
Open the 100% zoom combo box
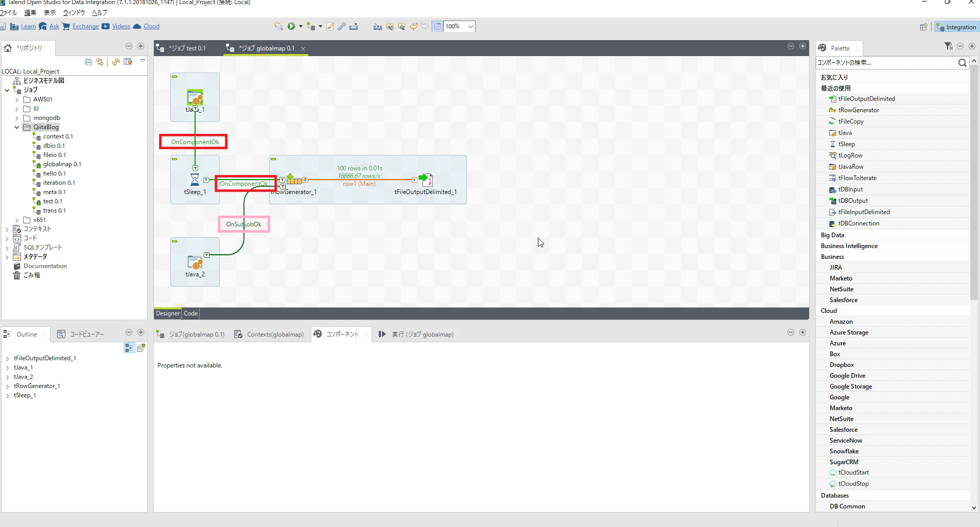click(459, 26)
